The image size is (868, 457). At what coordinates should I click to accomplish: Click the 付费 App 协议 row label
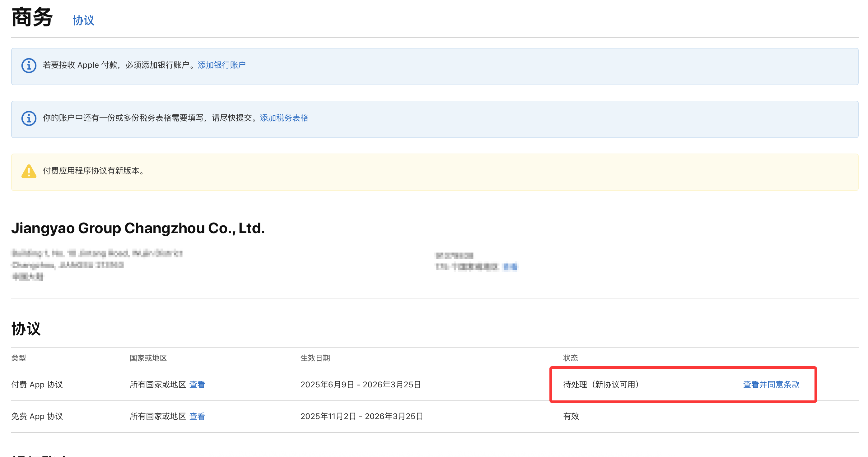(x=37, y=384)
